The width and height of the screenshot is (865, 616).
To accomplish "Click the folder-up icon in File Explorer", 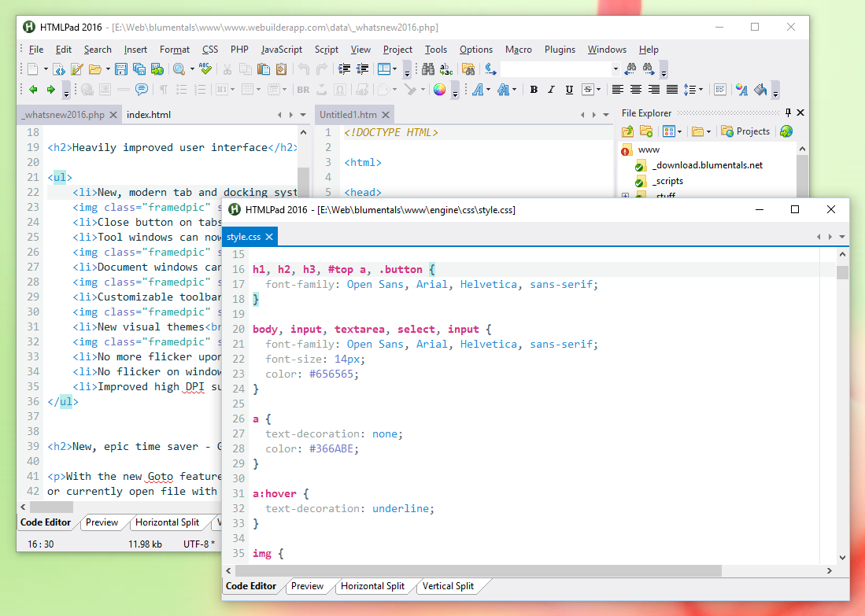I will [x=628, y=131].
